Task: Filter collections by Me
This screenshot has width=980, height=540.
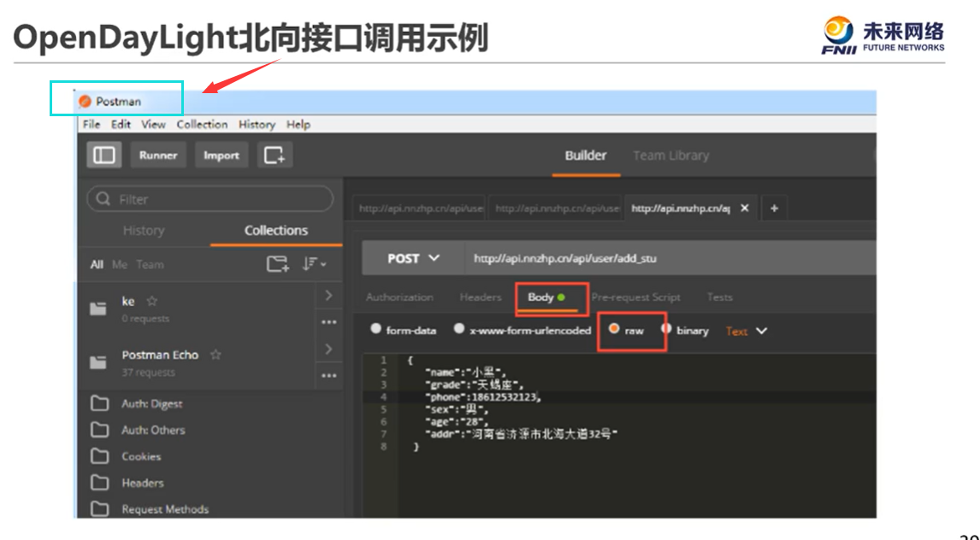Action: click(120, 265)
